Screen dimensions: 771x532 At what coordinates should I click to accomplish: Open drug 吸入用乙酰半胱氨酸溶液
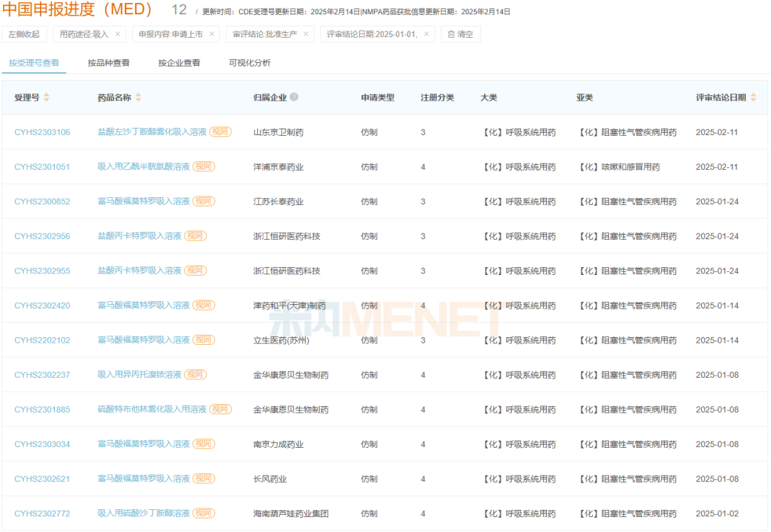coord(143,166)
